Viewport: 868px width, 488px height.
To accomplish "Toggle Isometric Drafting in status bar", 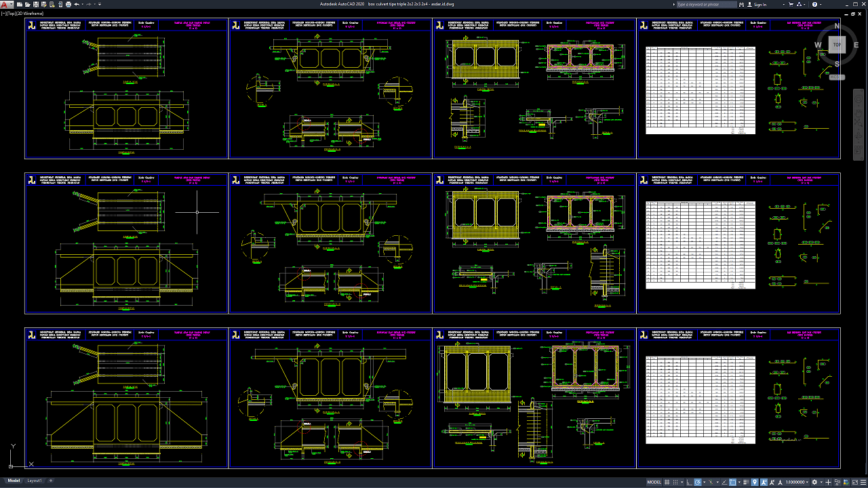I will coord(711,482).
